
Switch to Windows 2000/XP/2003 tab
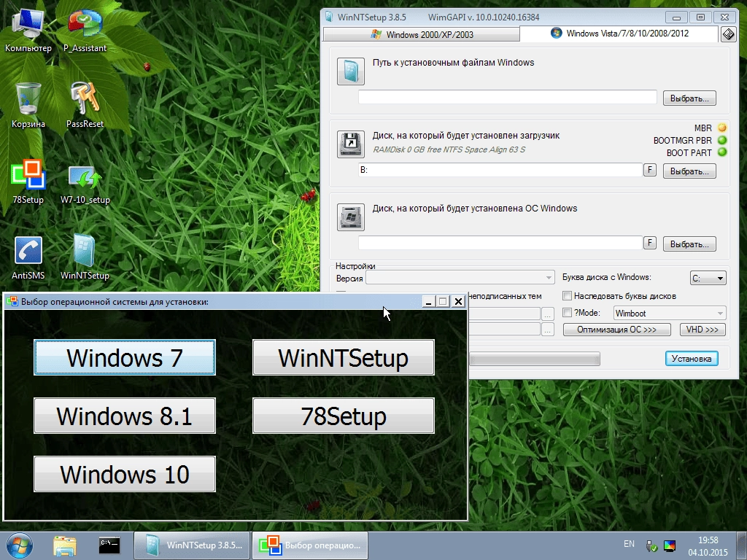click(422, 34)
